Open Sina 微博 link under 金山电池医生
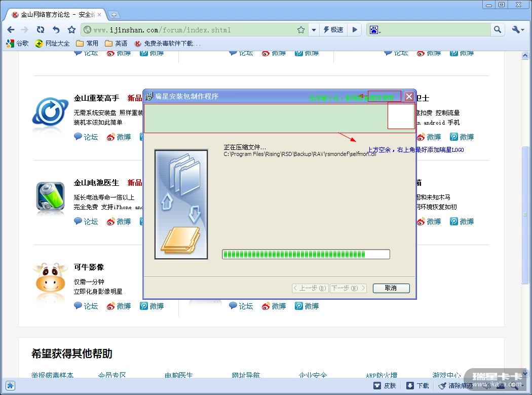532x395 pixels. (x=119, y=221)
